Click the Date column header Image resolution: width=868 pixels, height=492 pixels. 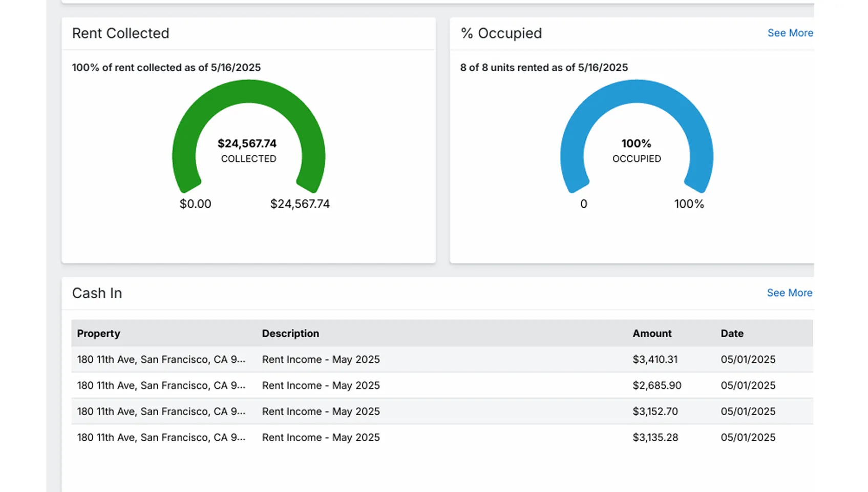732,333
